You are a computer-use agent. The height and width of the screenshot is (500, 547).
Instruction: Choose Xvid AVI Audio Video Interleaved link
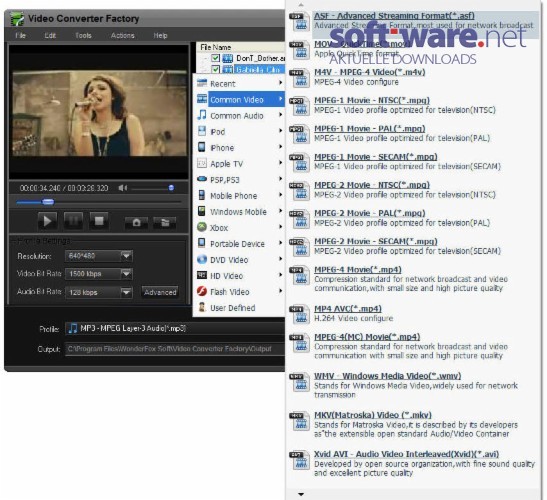pyautogui.click(x=406, y=454)
